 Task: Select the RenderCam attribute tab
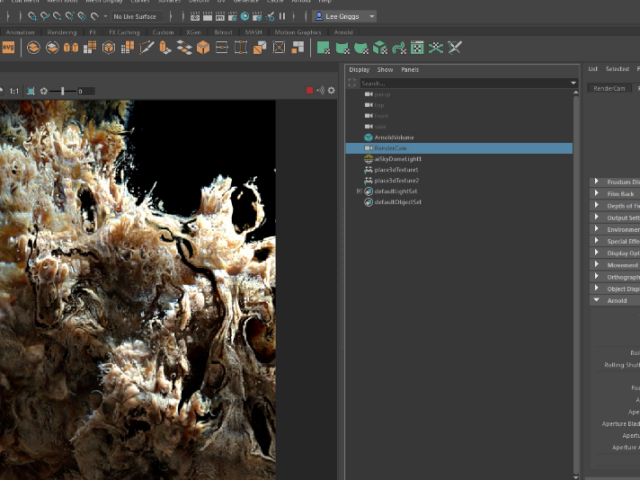pyautogui.click(x=609, y=88)
